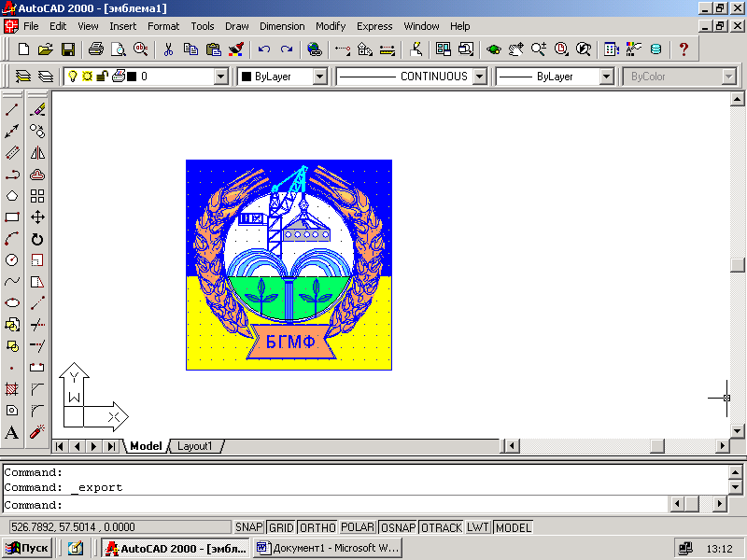This screenshot has width=747, height=560.
Task: Expand the ByColor plot style dropdown
Action: tap(728, 77)
